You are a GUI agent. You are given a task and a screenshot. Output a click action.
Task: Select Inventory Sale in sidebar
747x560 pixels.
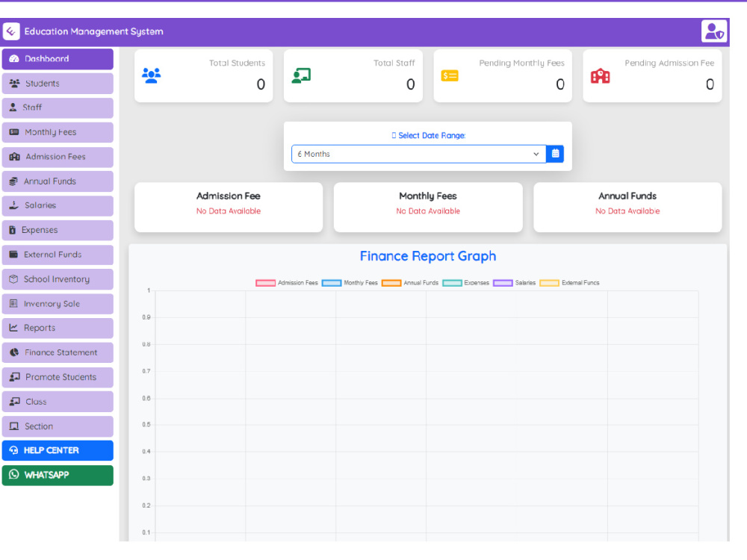[x=58, y=303]
